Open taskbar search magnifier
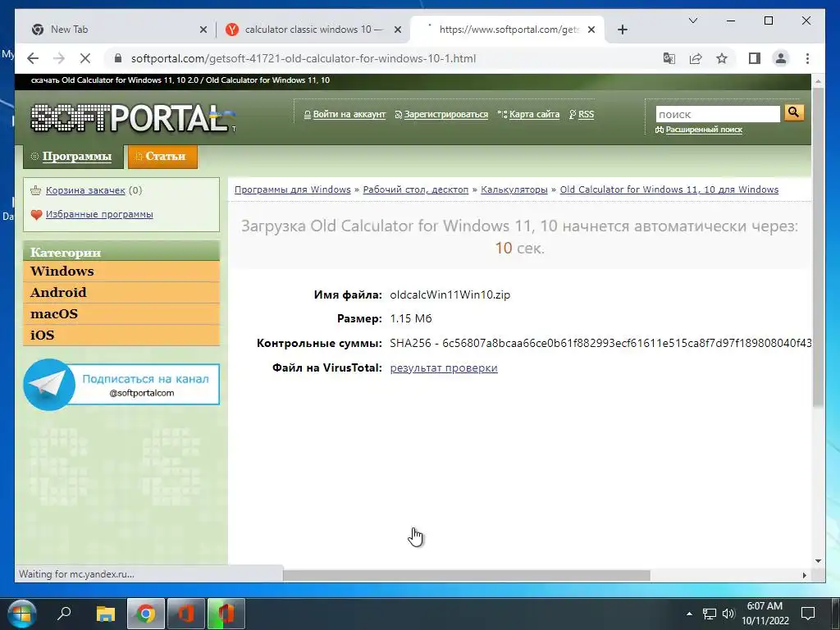The height and width of the screenshot is (630, 840). click(x=64, y=614)
